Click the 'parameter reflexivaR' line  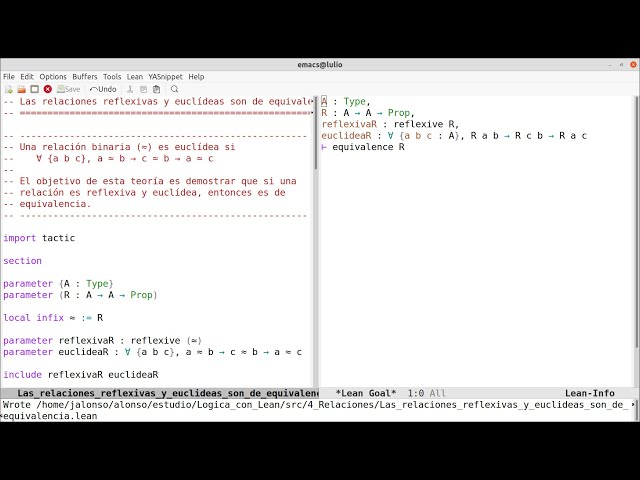(x=102, y=341)
